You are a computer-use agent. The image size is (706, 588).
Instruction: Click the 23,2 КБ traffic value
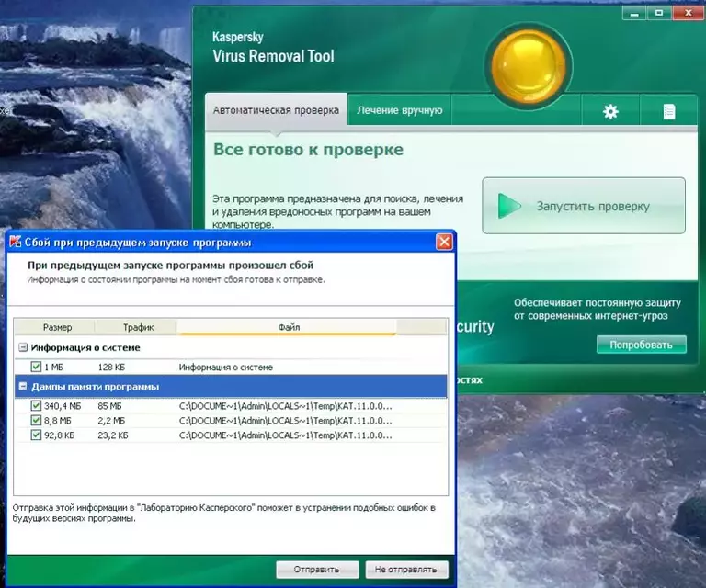tap(112, 435)
